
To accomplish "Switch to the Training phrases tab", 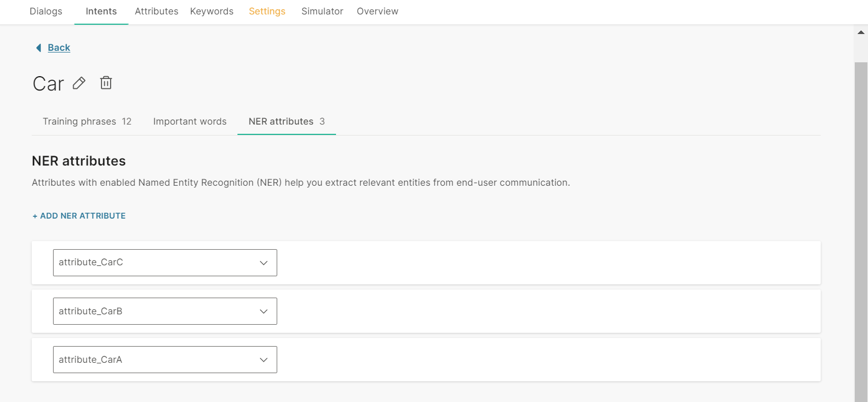I will click(86, 121).
